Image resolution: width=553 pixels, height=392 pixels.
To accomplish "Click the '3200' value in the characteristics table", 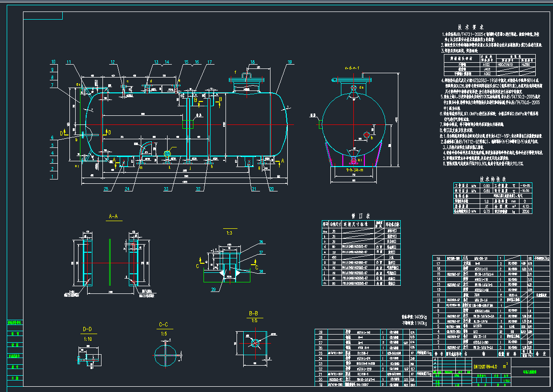I will [x=526, y=212].
